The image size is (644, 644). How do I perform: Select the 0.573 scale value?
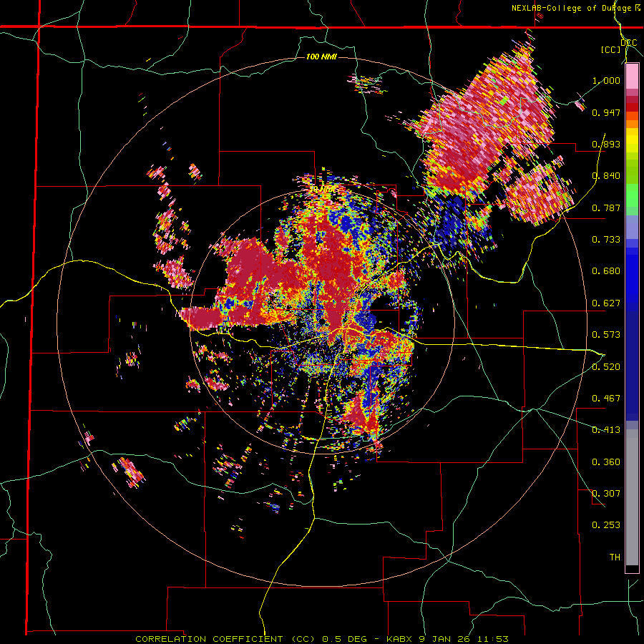pos(606,335)
